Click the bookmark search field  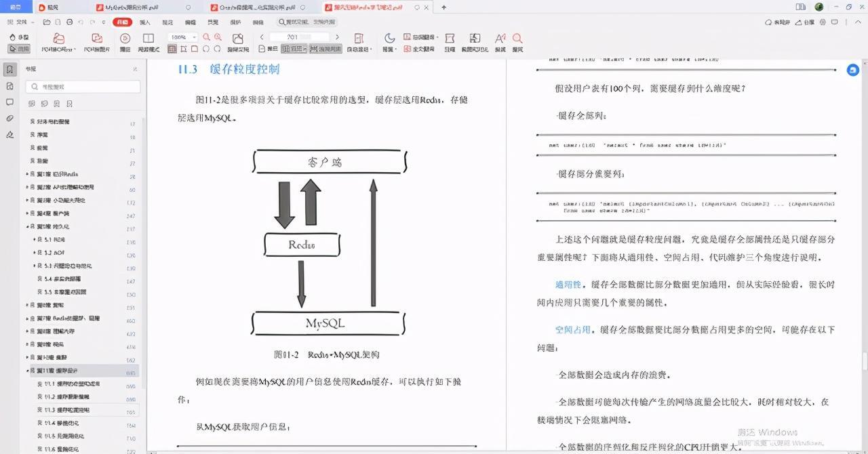click(83, 87)
